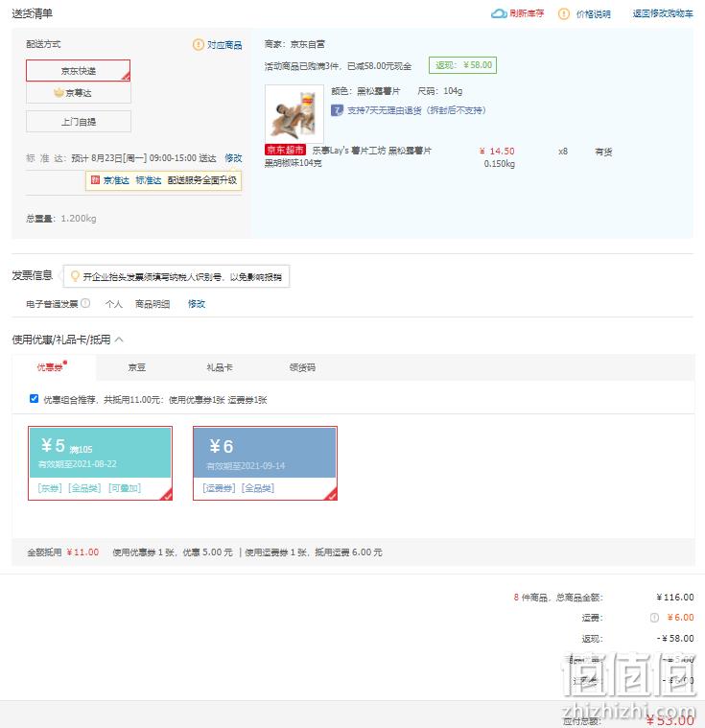Viewport: 705px width, 728px height.
Task: Click the 金额抵用 ¥11.00 value
Action: point(82,552)
